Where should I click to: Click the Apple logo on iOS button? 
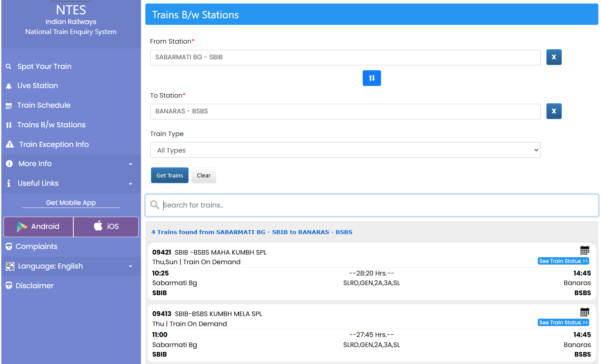tap(98, 226)
